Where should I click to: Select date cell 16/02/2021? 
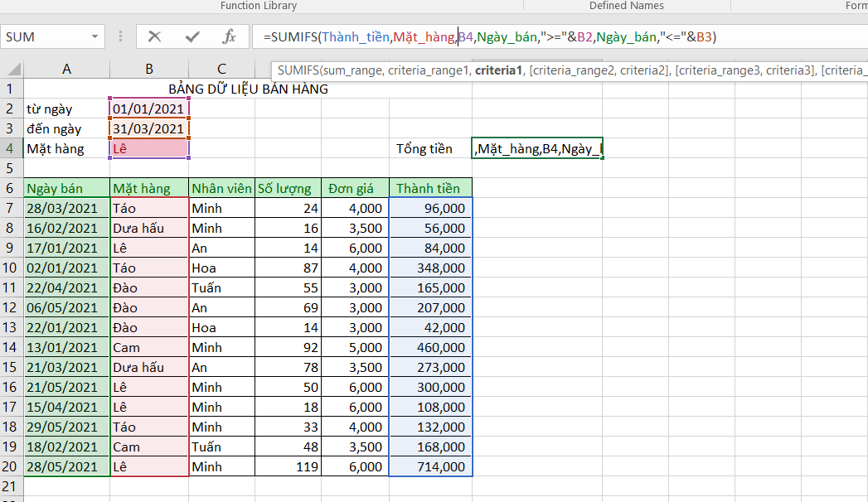66,229
